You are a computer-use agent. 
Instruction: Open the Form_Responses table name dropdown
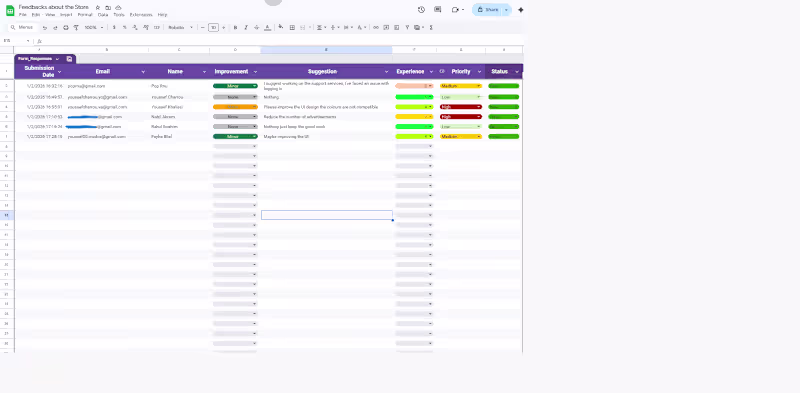tap(57, 59)
